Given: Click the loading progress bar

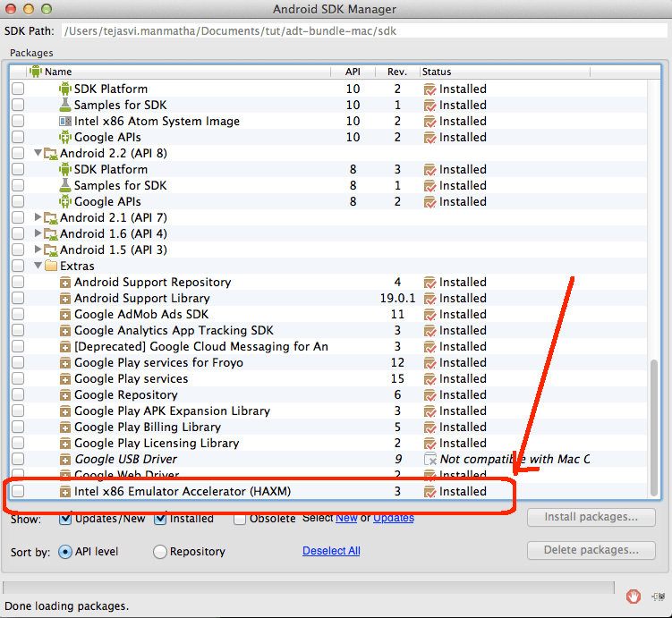Looking at the screenshot, I should tap(309, 588).
